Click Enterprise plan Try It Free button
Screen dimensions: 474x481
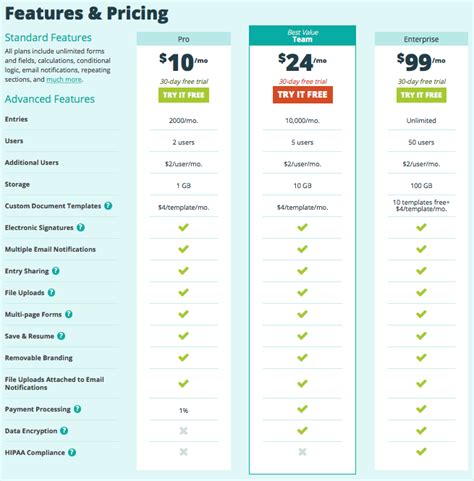pos(421,95)
